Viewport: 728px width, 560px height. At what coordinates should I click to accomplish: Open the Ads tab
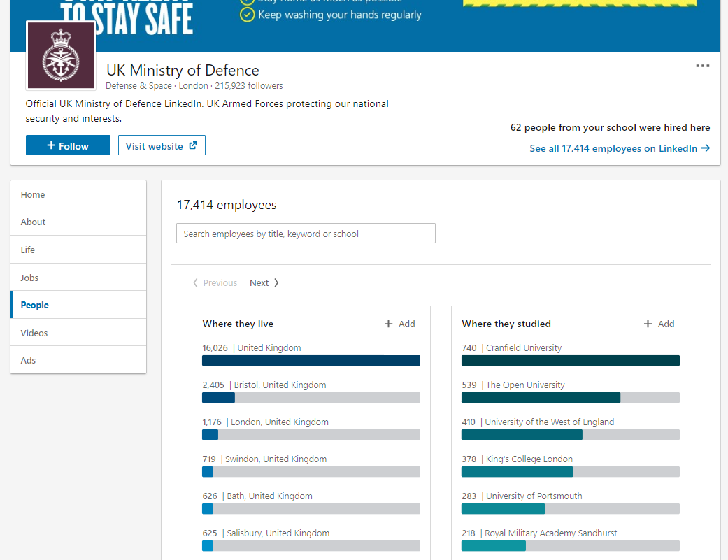tap(78, 360)
